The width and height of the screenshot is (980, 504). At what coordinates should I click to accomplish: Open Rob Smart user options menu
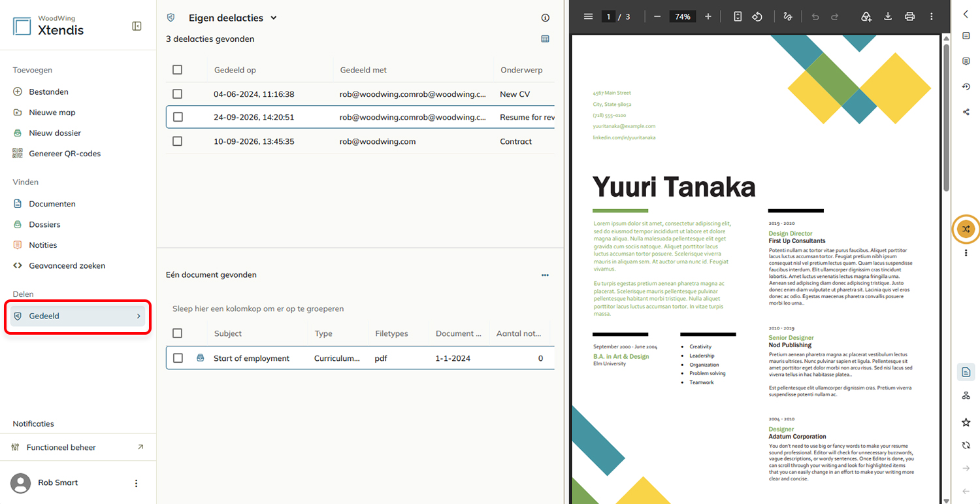point(137,483)
